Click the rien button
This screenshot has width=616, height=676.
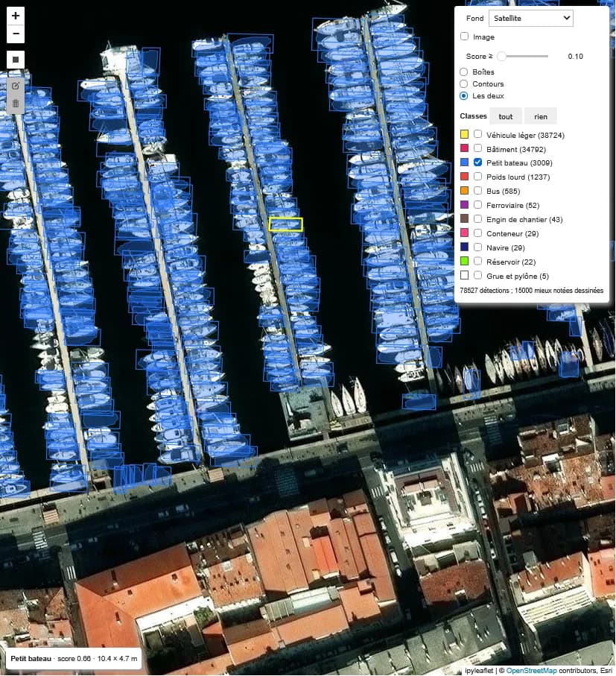[x=541, y=116]
